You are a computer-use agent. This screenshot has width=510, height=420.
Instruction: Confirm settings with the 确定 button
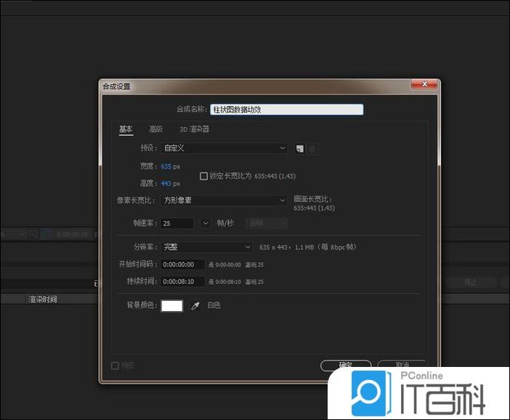[x=346, y=366]
